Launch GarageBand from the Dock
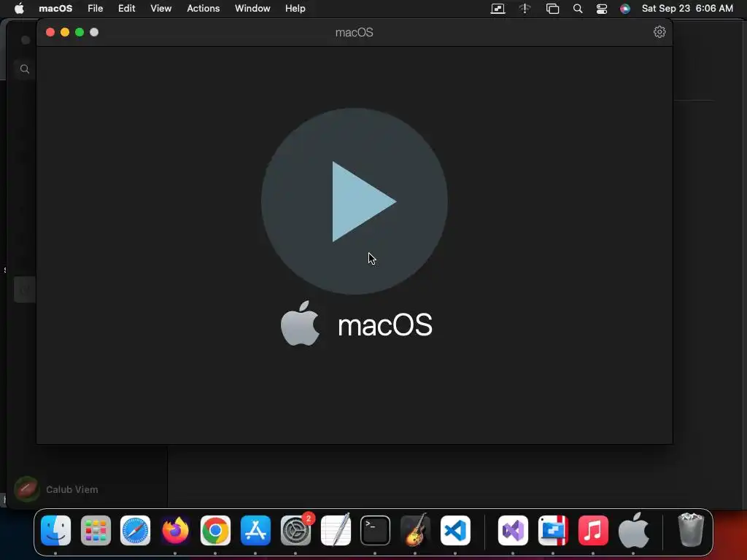 click(415, 531)
